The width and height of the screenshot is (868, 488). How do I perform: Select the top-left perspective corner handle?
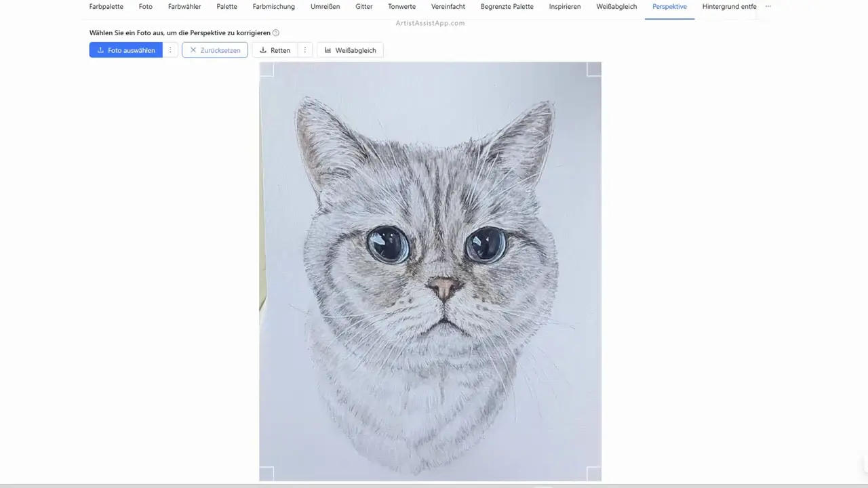click(x=267, y=69)
